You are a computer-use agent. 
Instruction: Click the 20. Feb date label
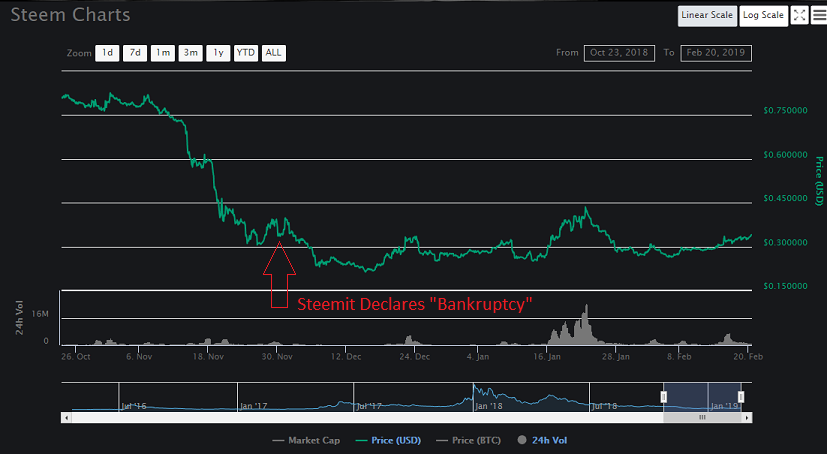(747, 357)
